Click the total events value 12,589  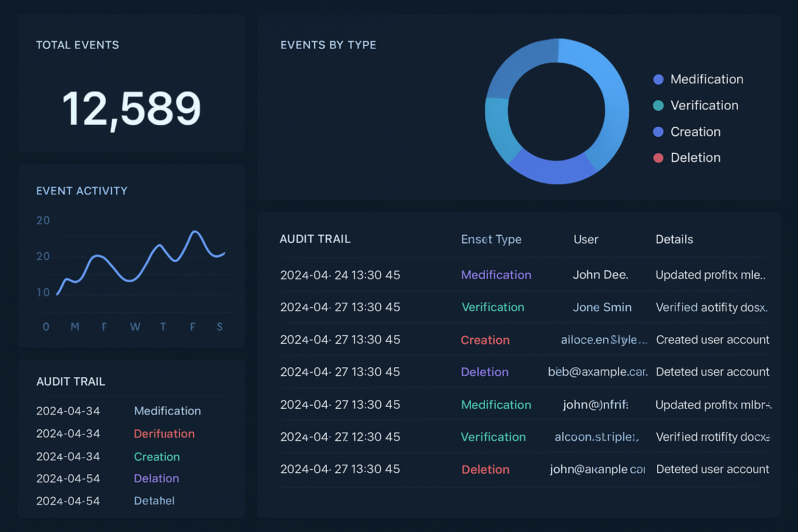click(x=131, y=108)
